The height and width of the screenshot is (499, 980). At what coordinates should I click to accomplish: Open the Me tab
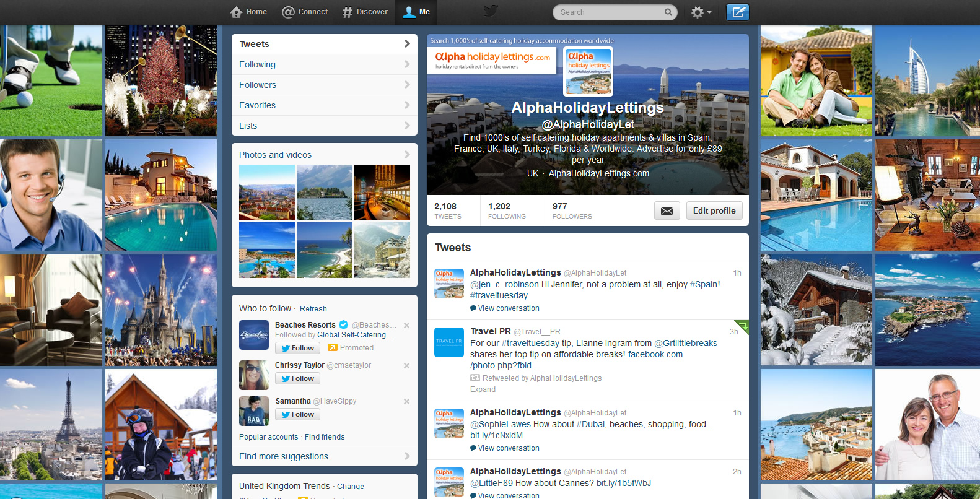(x=416, y=12)
